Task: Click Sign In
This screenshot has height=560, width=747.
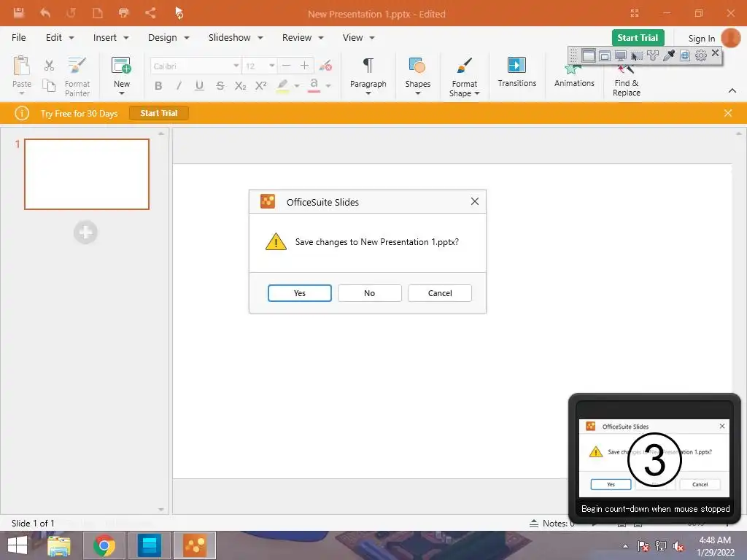Action: (701, 39)
